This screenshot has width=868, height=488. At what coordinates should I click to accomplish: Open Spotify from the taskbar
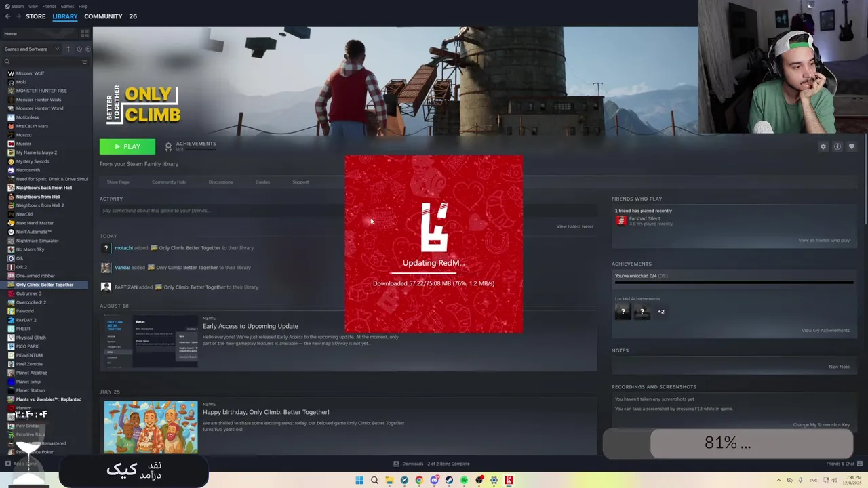[x=464, y=481]
